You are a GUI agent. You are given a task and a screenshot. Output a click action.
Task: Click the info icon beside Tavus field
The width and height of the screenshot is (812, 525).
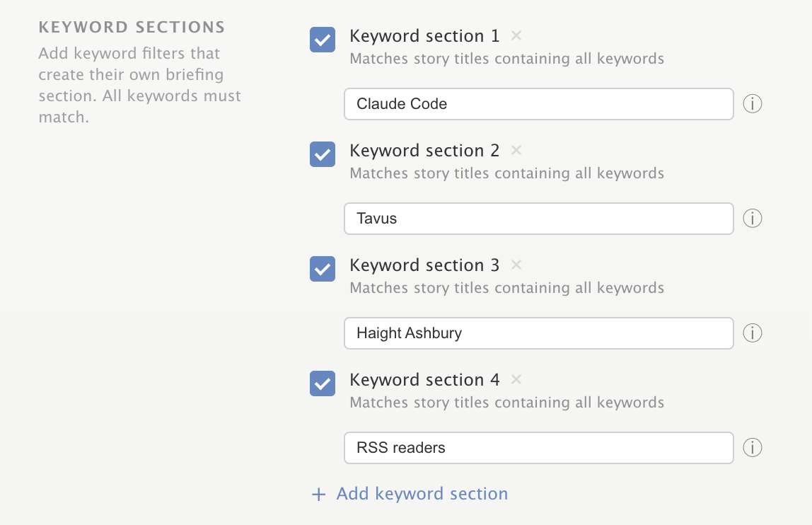pyautogui.click(x=753, y=219)
